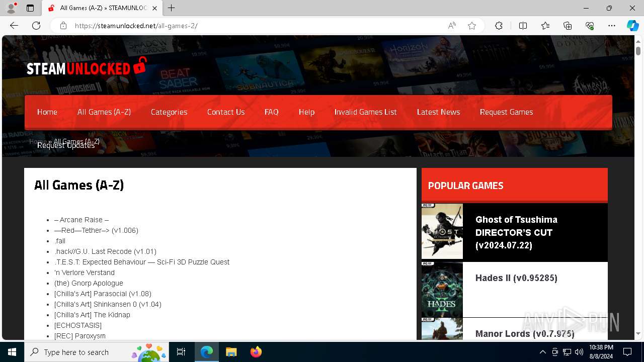Viewport: 644px width, 362px height.
Task: Click the page vertical scrollbar thumb
Action: click(638, 51)
